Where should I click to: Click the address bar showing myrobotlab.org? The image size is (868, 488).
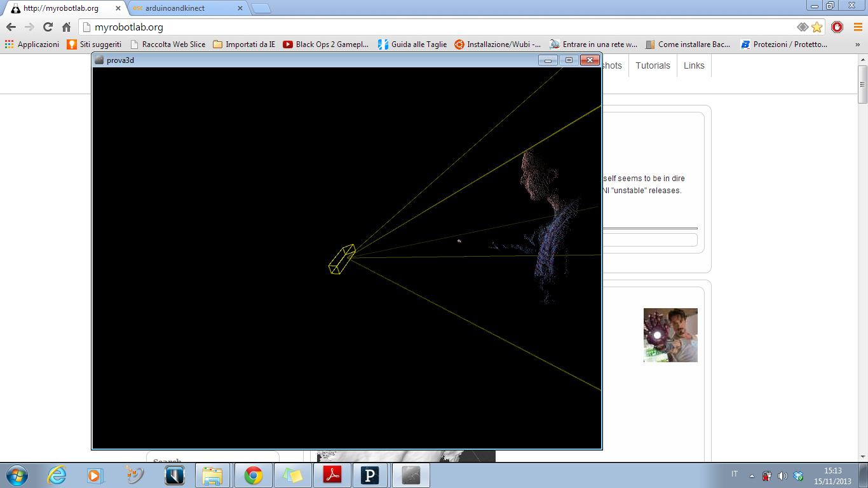coord(438,27)
